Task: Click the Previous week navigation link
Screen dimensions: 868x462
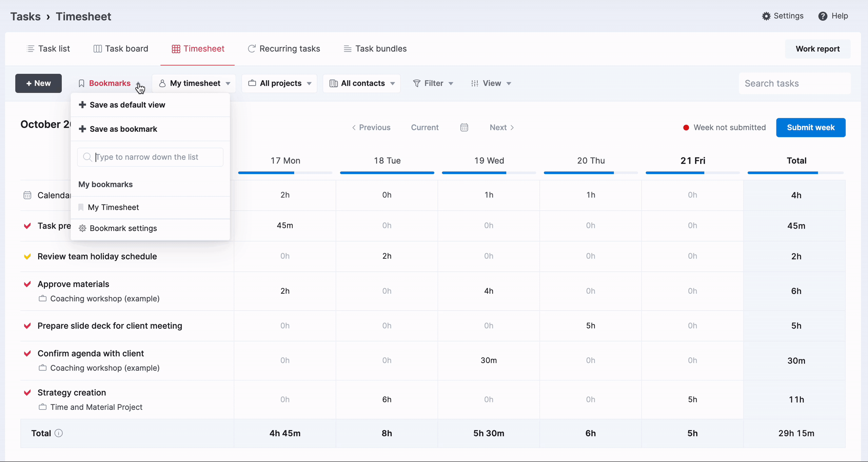Action: (x=371, y=127)
